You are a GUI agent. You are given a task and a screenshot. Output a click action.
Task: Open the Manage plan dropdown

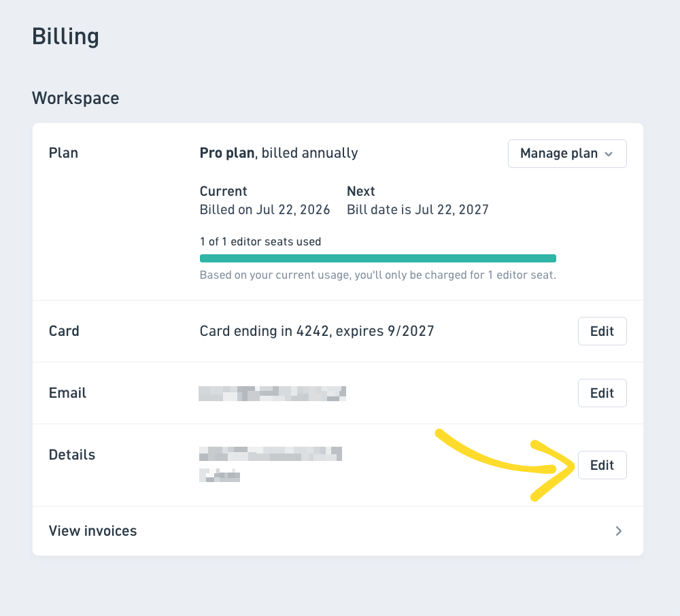(567, 154)
